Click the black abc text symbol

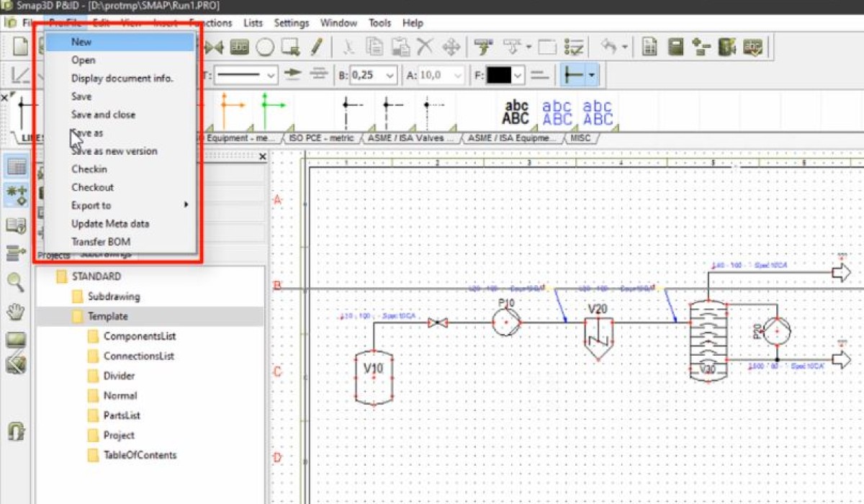point(516,113)
